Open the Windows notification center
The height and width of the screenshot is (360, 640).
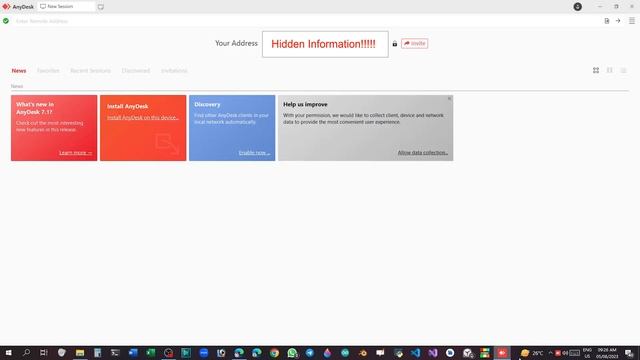[629, 353]
